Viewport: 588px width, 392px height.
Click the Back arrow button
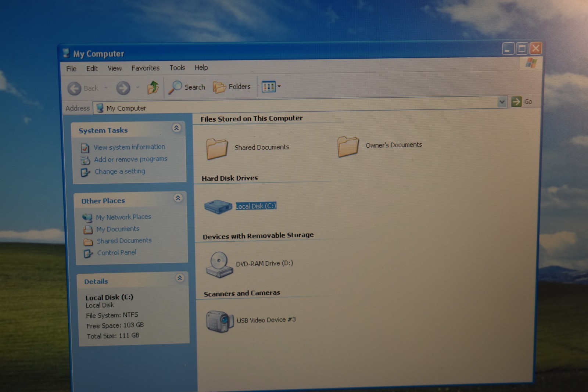74,89
